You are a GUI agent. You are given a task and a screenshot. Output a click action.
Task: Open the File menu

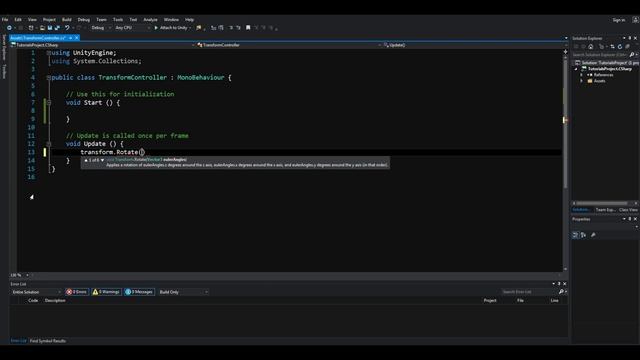5,20
